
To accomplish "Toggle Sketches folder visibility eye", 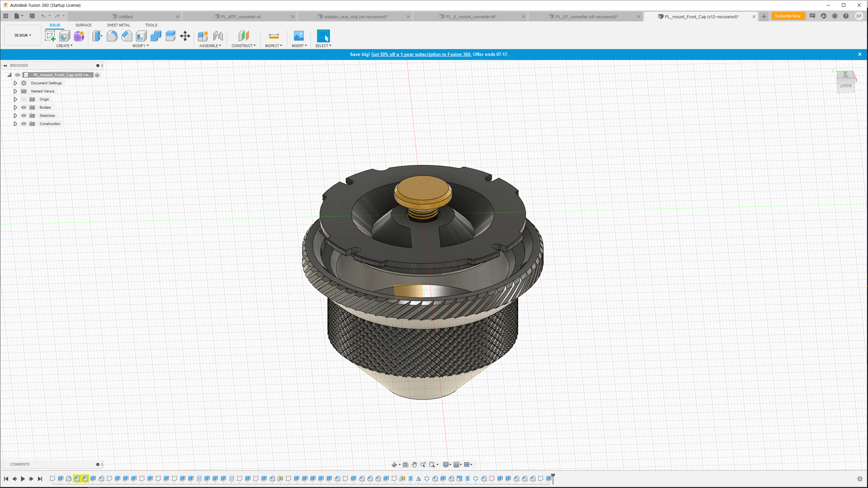I will 24,116.
